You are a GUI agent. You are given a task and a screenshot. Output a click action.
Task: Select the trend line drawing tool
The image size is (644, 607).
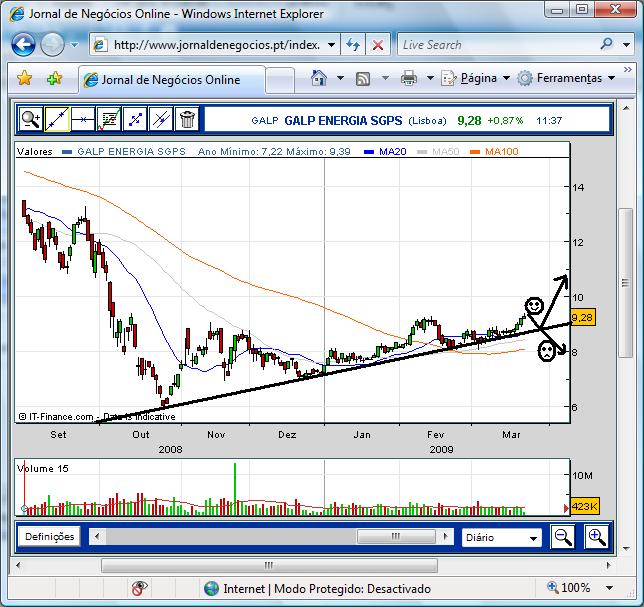[x=57, y=120]
